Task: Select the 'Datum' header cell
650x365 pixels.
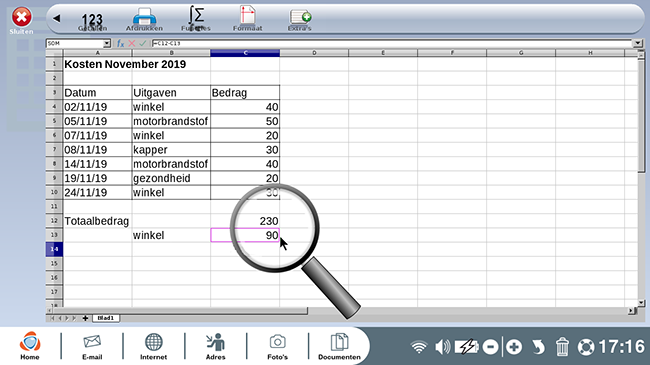Action: pyautogui.click(x=97, y=92)
